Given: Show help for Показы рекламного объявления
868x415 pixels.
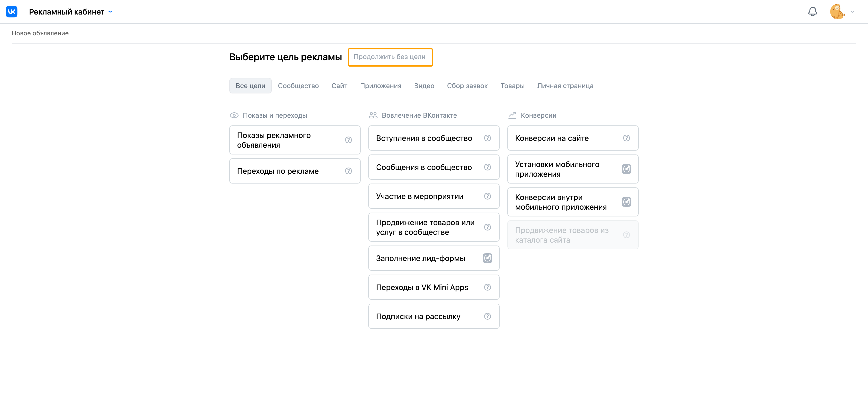Looking at the screenshot, I should tap(349, 140).
